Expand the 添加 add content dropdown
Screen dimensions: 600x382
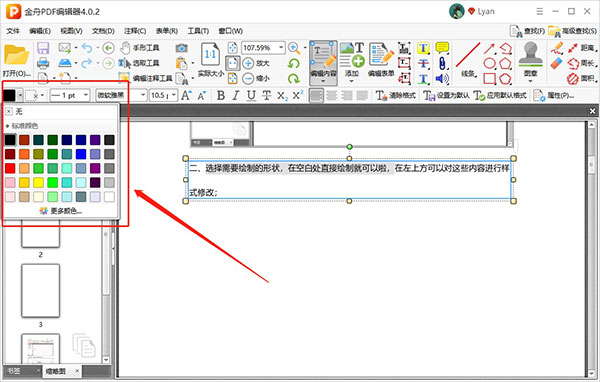coord(352,81)
